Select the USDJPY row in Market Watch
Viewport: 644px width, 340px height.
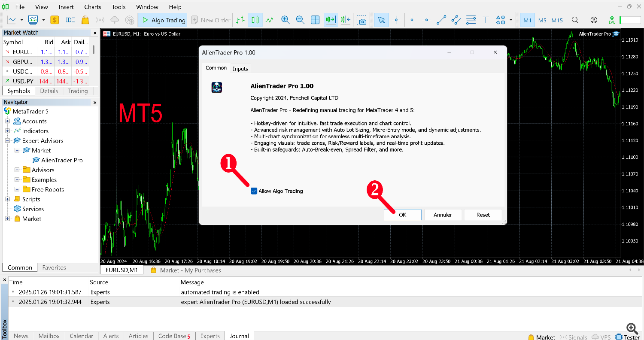(x=46, y=81)
